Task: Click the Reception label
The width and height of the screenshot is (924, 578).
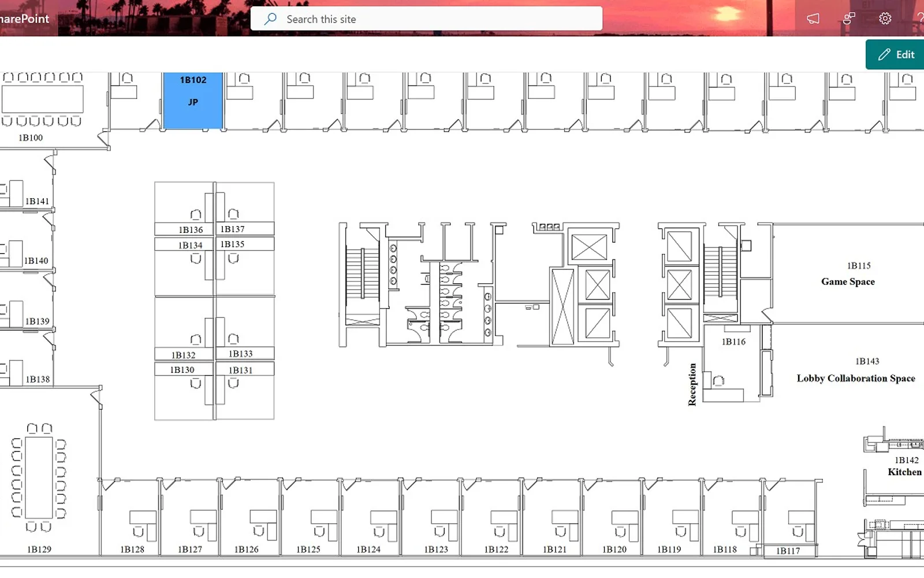Action: 692,384
